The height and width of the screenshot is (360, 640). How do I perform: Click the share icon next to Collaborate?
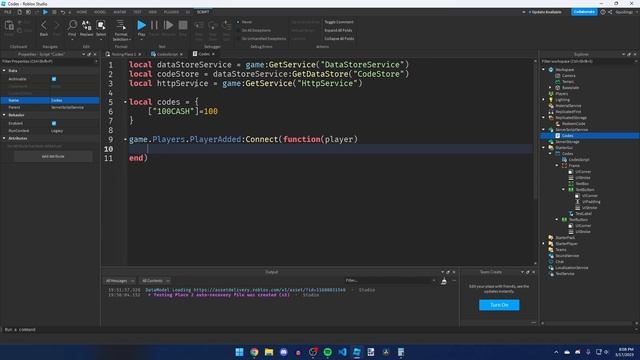610,12
